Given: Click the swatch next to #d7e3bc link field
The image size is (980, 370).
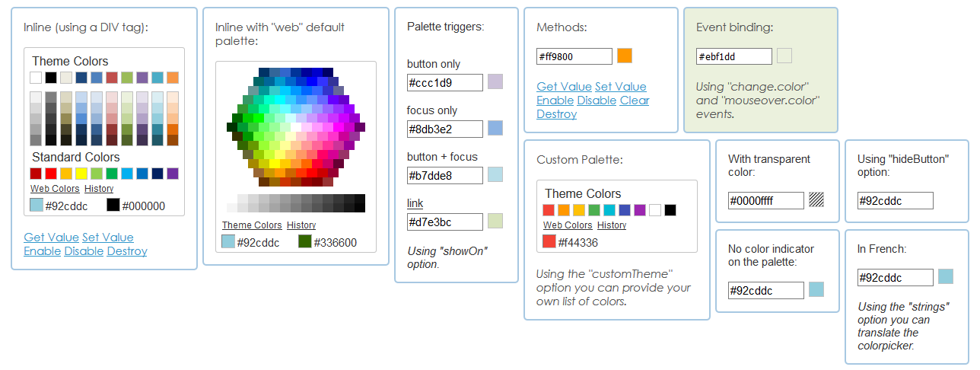Looking at the screenshot, I should [x=495, y=221].
